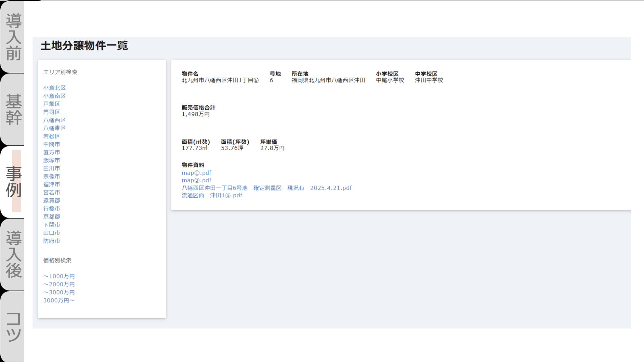Viewport: 644px width, 362px height.
Task: Switch to the 基幹 side tab
Action: coord(12,109)
